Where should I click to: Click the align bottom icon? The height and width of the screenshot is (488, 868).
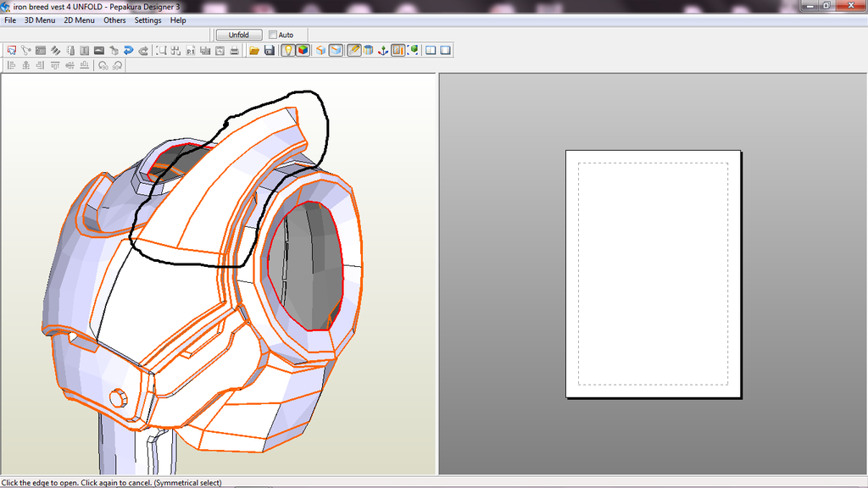point(85,65)
